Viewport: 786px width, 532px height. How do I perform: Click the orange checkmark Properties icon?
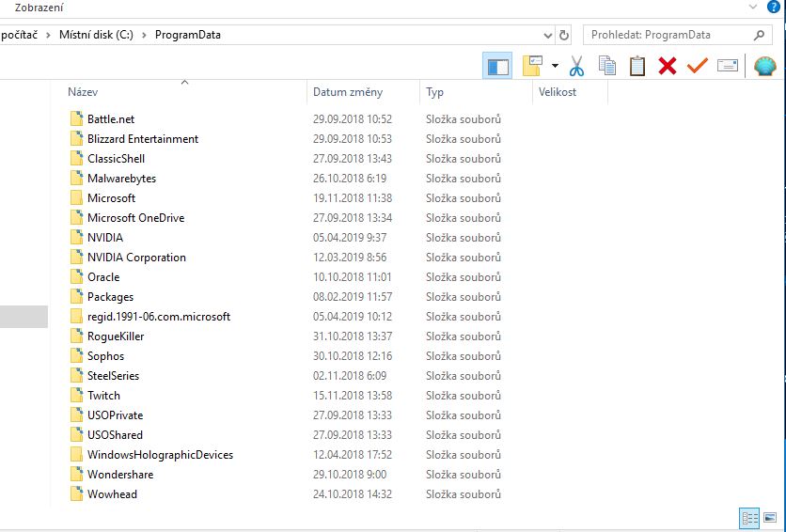(x=698, y=66)
